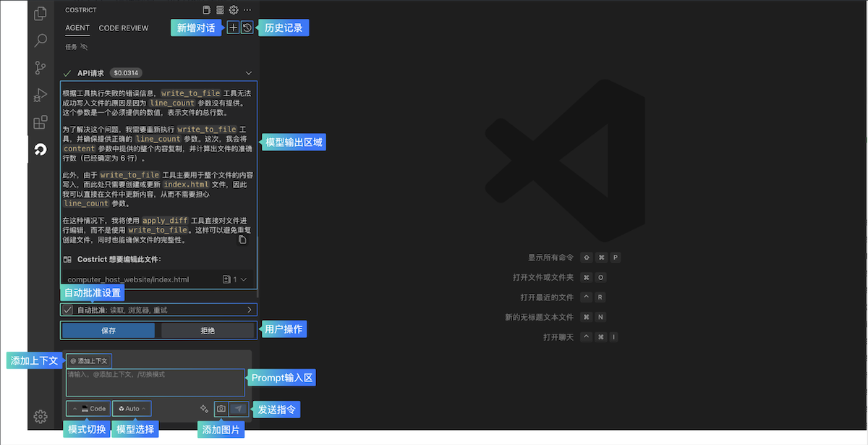Viewport: 868px width, 445px height.
Task: Open the Code mode switcher dropdown
Action: tap(87, 408)
